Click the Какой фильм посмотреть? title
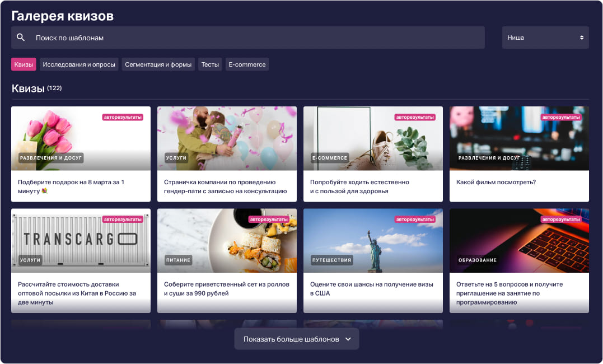The width and height of the screenshot is (603, 364). [x=496, y=182]
